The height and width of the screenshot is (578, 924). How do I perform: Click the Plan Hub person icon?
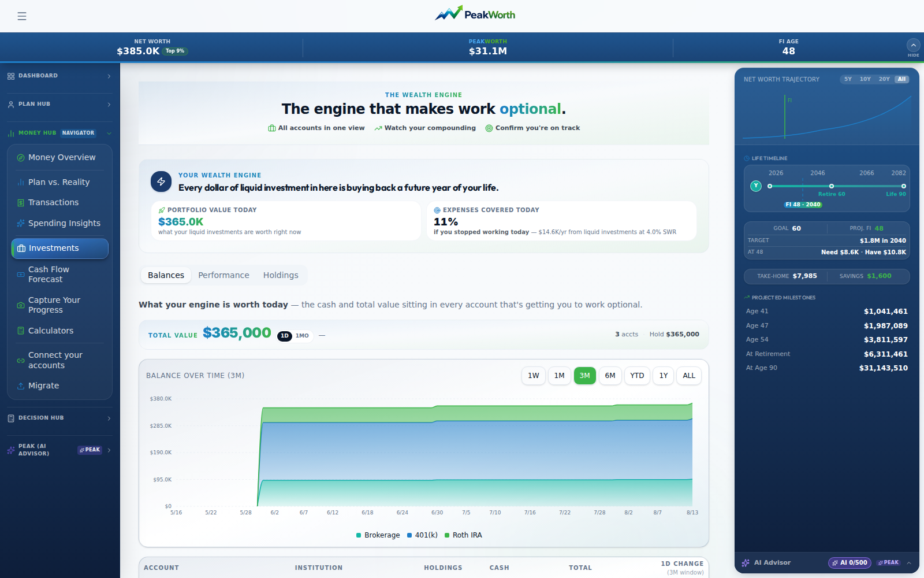coord(11,105)
